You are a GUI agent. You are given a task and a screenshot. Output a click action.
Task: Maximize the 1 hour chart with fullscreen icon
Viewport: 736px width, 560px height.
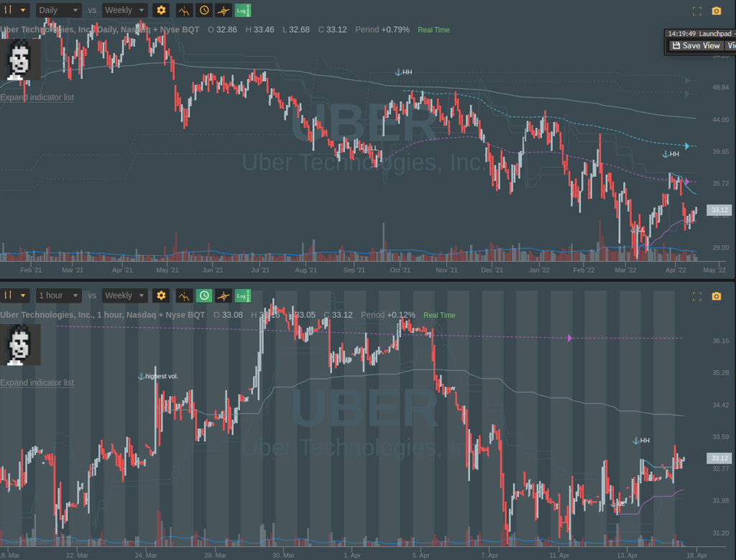pos(697,297)
